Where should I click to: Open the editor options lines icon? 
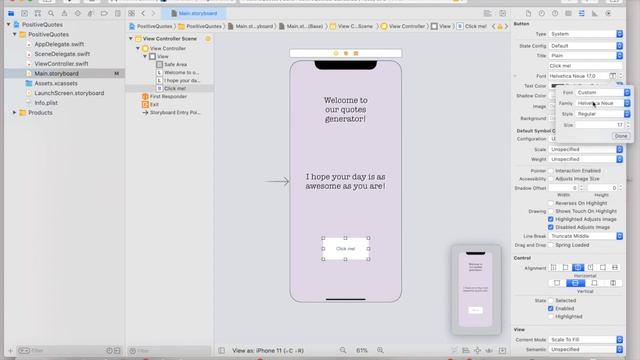click(x=487, y=13)
